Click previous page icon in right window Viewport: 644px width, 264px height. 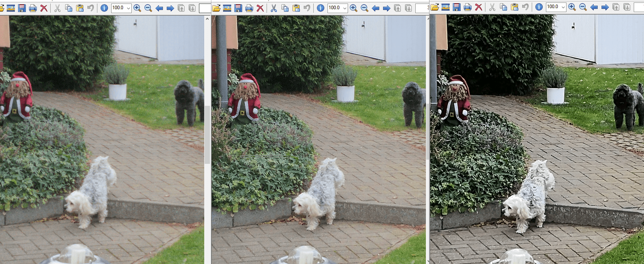pyautogui.click(x=616, y=7)
